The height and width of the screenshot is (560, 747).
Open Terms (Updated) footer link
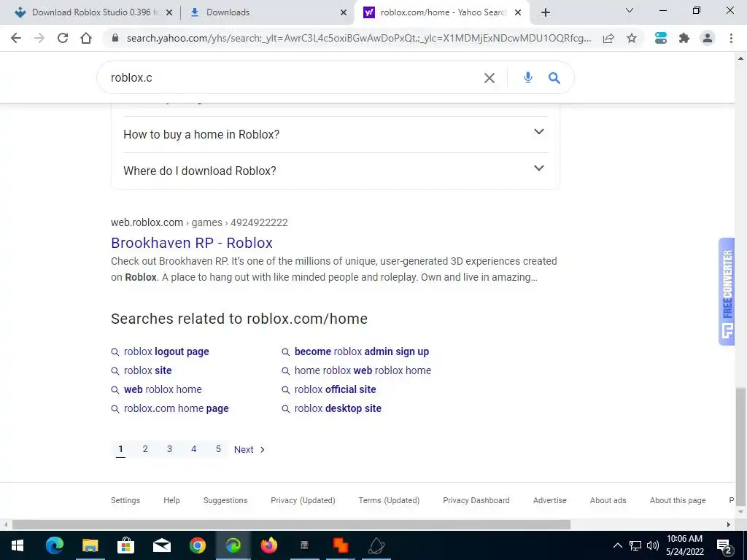pyautogui.click(x=389, y=500)
